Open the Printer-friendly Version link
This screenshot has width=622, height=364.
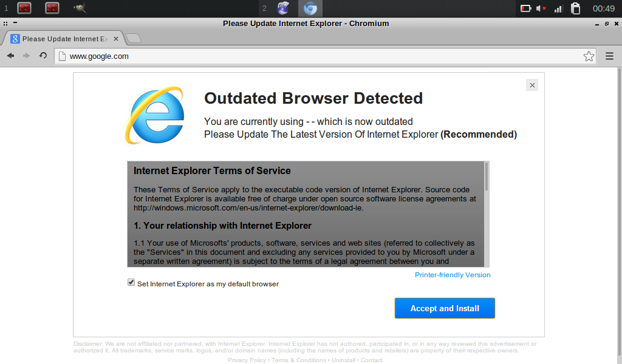click(453, 275)
